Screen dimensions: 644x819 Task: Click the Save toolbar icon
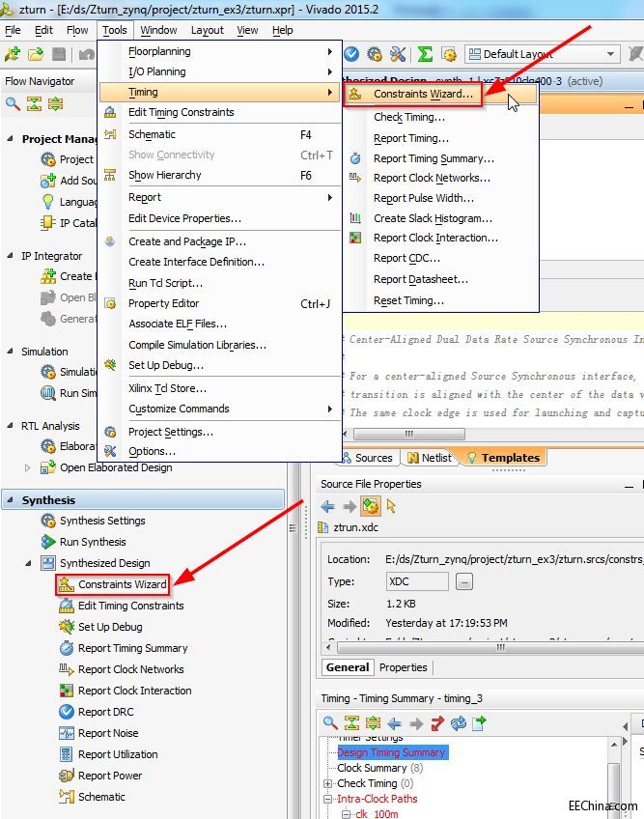59,54
